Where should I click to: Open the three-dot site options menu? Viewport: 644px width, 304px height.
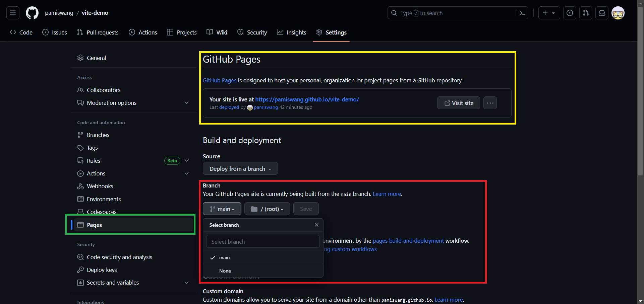click(490, 103)
